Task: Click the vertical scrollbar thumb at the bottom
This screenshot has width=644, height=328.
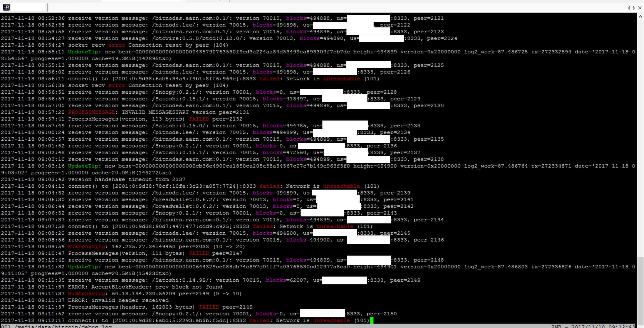Action: (x=640, y=291)
